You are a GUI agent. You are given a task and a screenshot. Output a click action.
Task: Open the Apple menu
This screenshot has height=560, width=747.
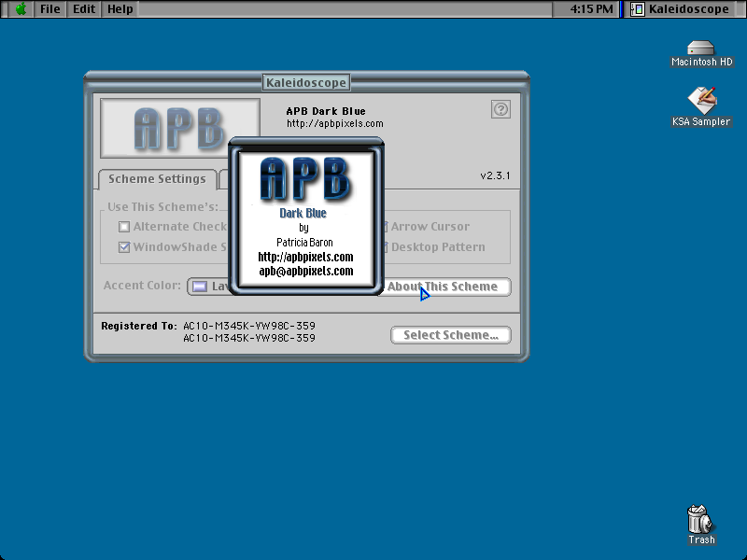(21, 9)
